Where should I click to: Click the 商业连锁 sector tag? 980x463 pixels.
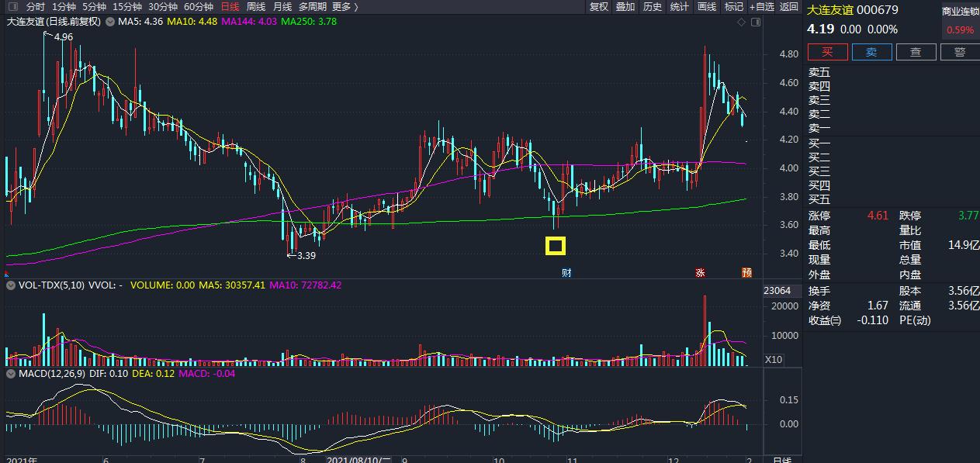click(961, 12)
